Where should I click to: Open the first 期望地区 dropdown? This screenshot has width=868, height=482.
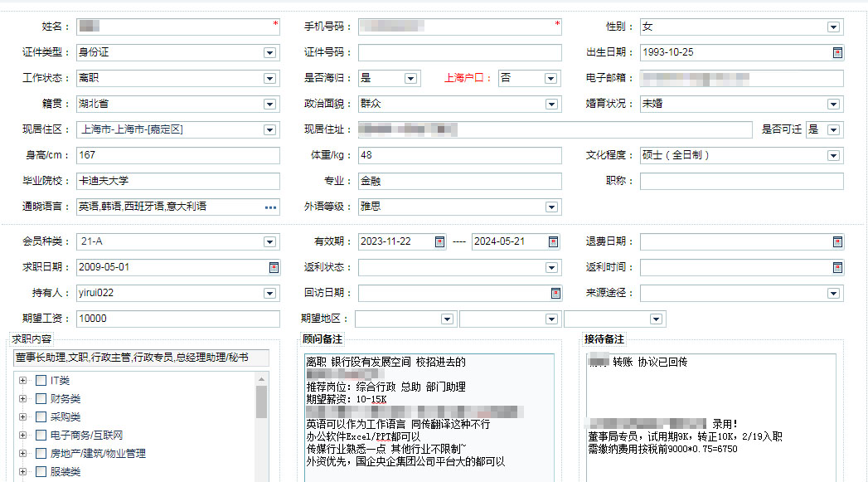[x=448, y=319]
